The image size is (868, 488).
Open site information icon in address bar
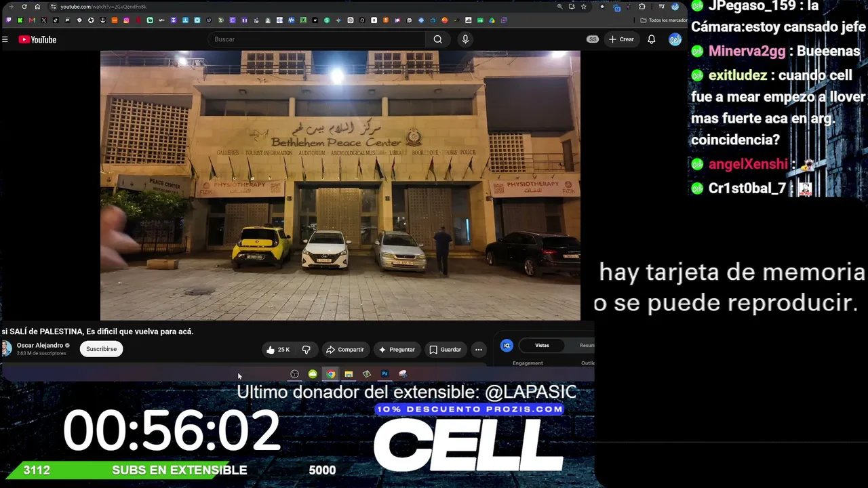(x=53, y=7)
